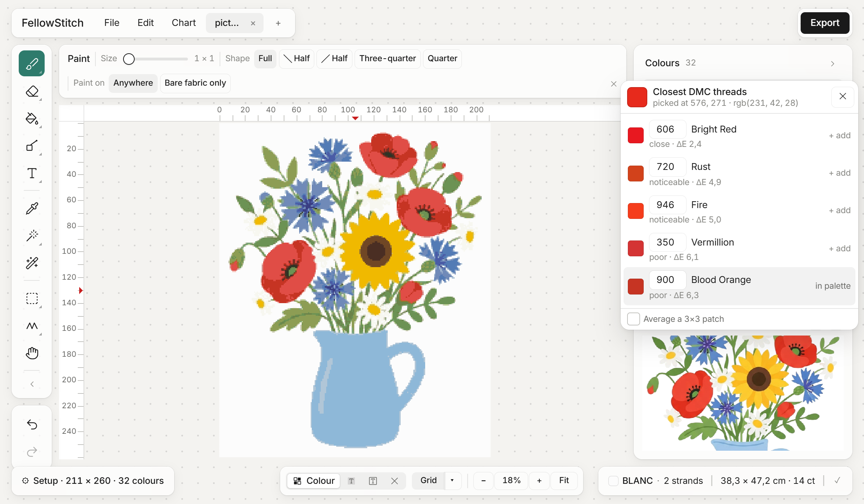
Task: Select the Paint brush tool
Action: coord(32,64)
